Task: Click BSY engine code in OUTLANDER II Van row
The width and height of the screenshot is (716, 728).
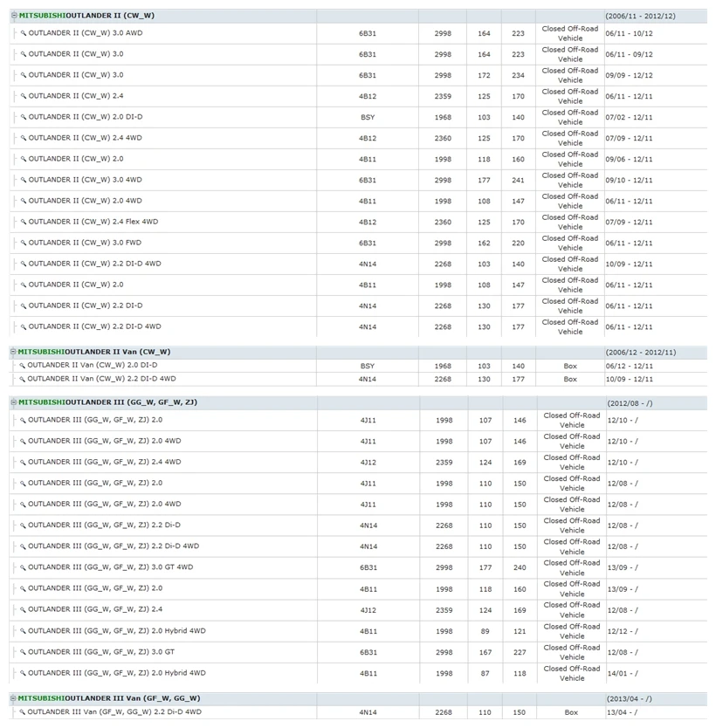Action: tap(368, 366)
